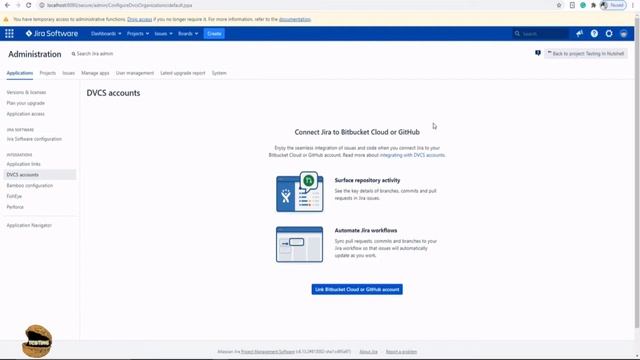Screen dimensions: 640x360
Task: Open the feedback megaphone icon in header
Action: click(x=579, y=33)
